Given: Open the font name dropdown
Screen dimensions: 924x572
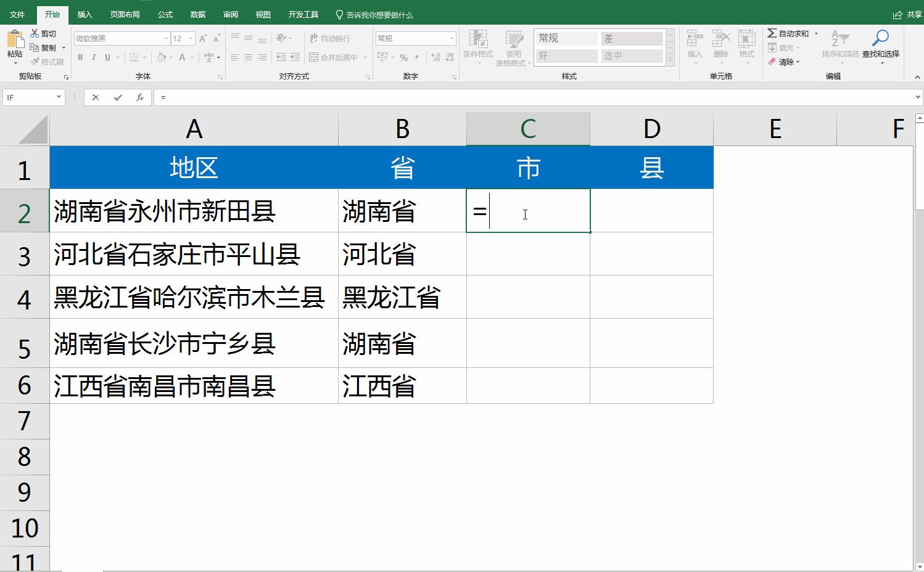Looking at the screenshot, I should pyautogui.click(x=165, y=38).
